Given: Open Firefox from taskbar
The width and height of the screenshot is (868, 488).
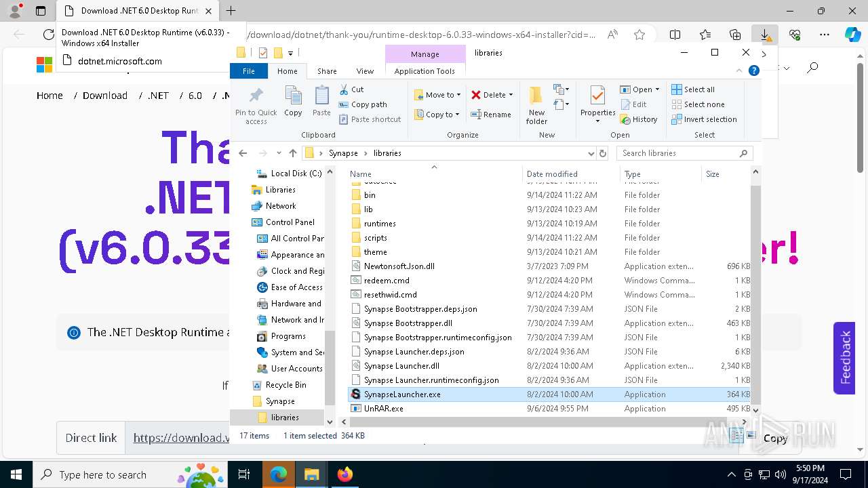Looking at the screenshot, I should [344, 474].
